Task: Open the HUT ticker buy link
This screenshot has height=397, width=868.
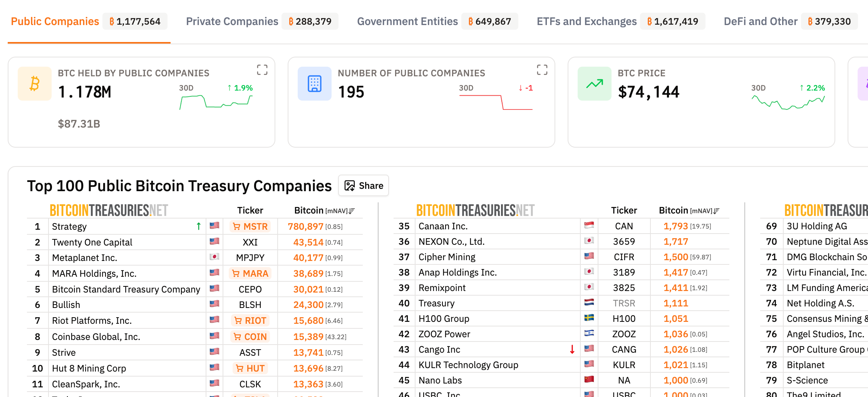Action: coord(250,368)
